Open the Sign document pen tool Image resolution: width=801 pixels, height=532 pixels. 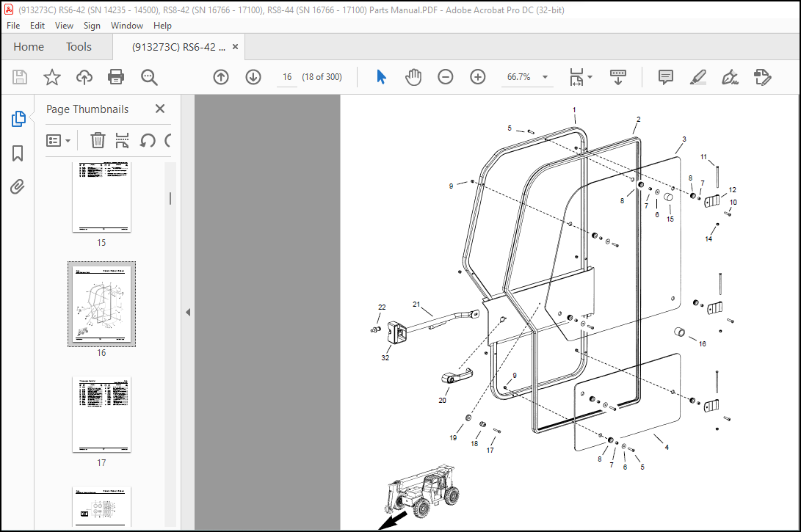(730, 77)
